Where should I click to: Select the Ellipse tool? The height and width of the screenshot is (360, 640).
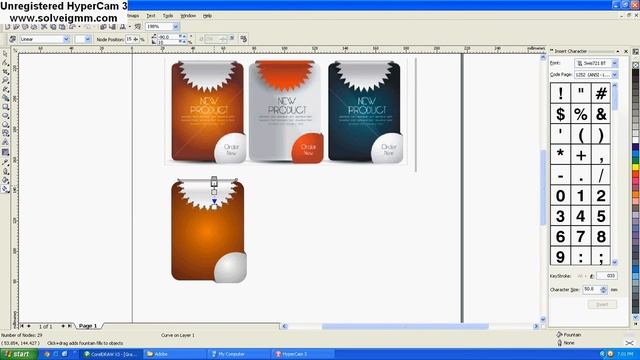[5, 116]
